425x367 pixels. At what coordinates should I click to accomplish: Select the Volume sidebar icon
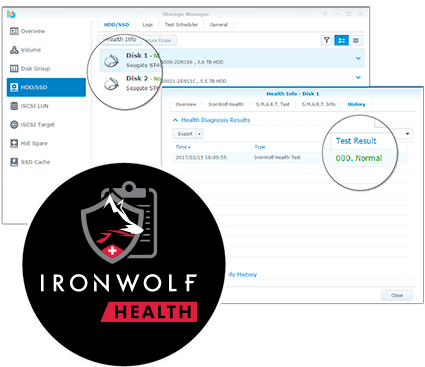point(14,50)
